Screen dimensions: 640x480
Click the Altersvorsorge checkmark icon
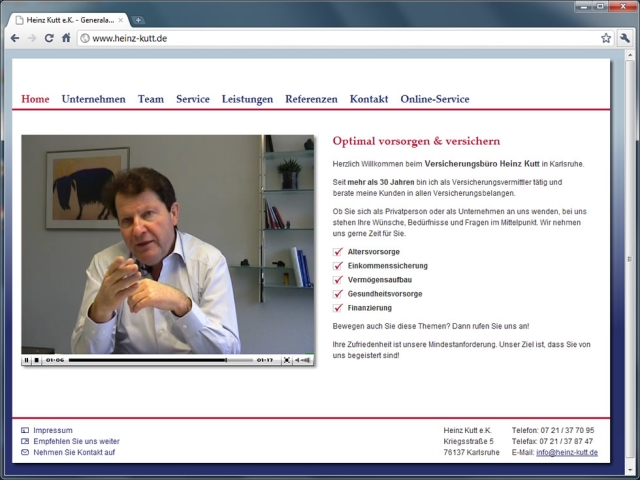point(338,252)
